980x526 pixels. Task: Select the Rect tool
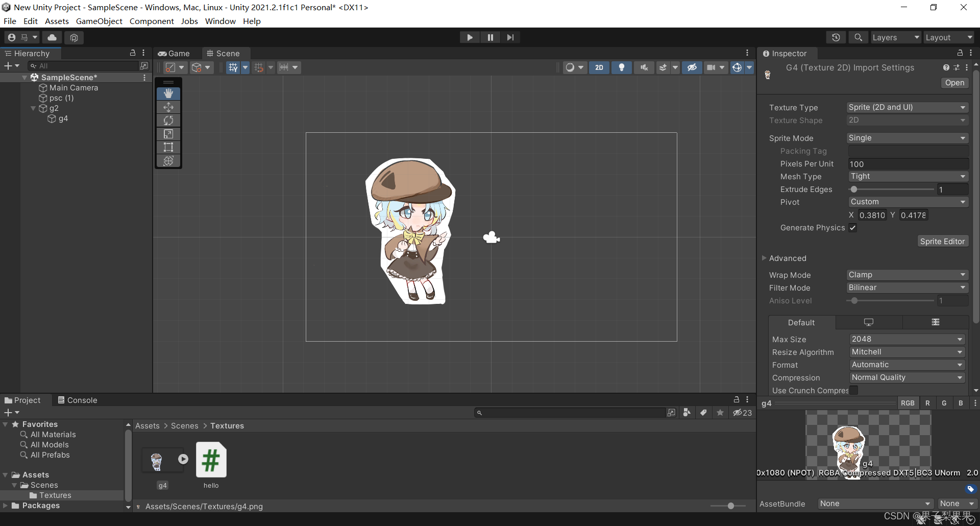click(x=168, y=148)
